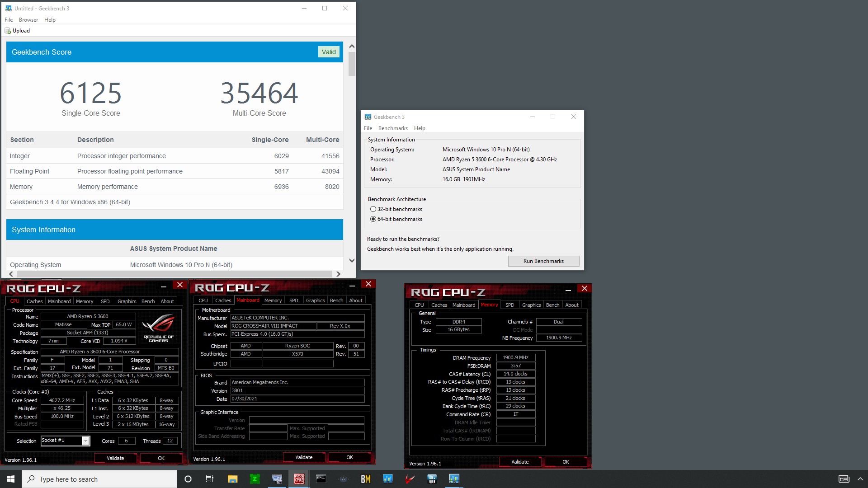Open first blue bar-chart Geekbench taskbar icon
This screenshot has height=488, width=868.
click(388, 479)
